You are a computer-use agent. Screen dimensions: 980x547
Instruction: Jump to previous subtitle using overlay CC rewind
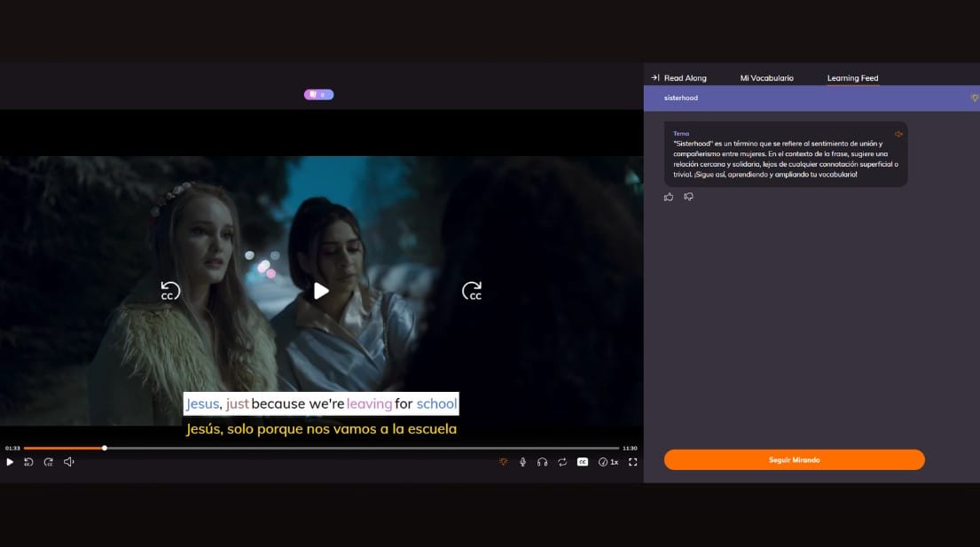coord(170,291)
